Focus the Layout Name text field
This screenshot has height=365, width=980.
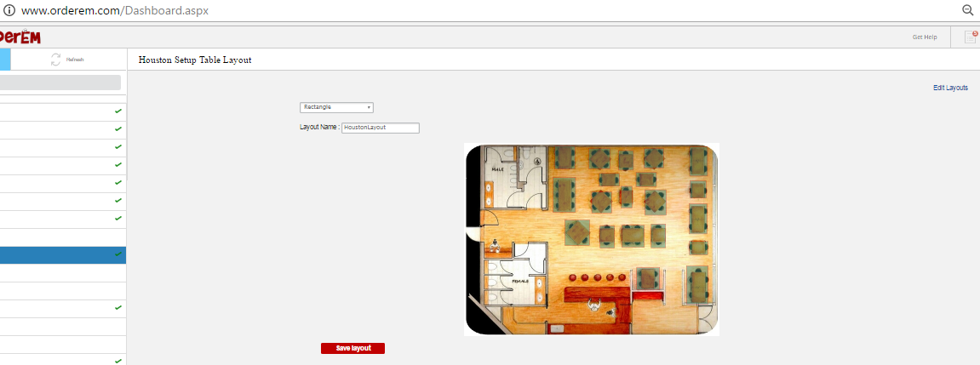click(381, 128)
